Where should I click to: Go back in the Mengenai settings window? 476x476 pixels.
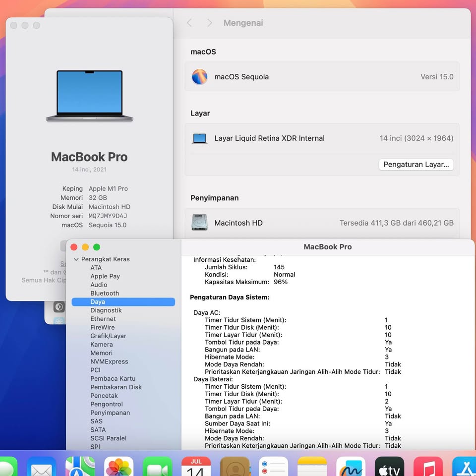[189, 23]
